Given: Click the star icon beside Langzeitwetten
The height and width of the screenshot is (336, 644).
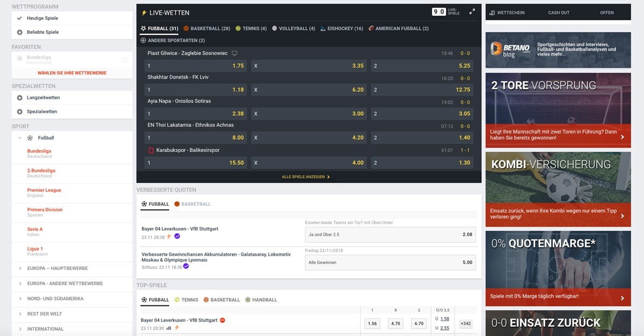Looking at the screenshot, I should 20,98.
